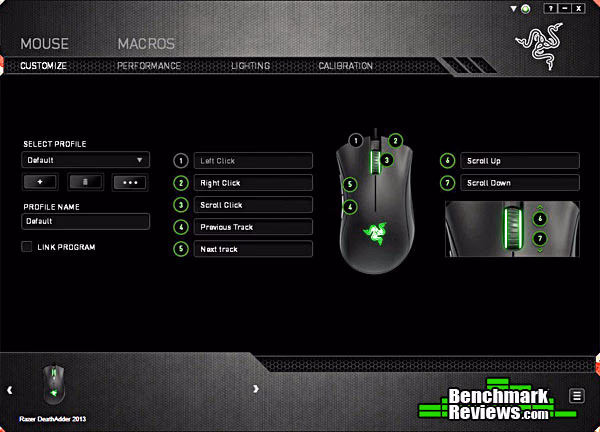Open the MOUSE main tab
This screenshot has width=600, height=432.
[x=45, y=44]
